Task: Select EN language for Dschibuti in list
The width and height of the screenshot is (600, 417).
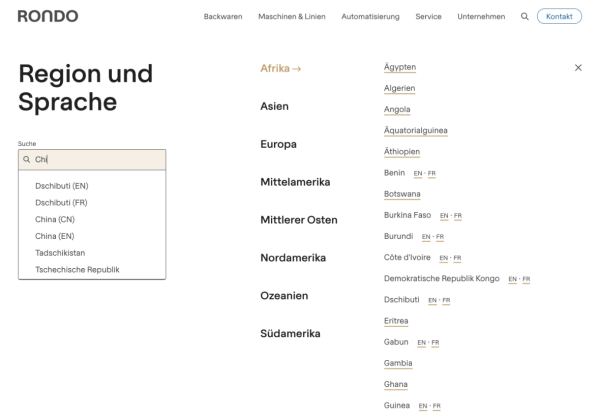Action: point(432,301)
